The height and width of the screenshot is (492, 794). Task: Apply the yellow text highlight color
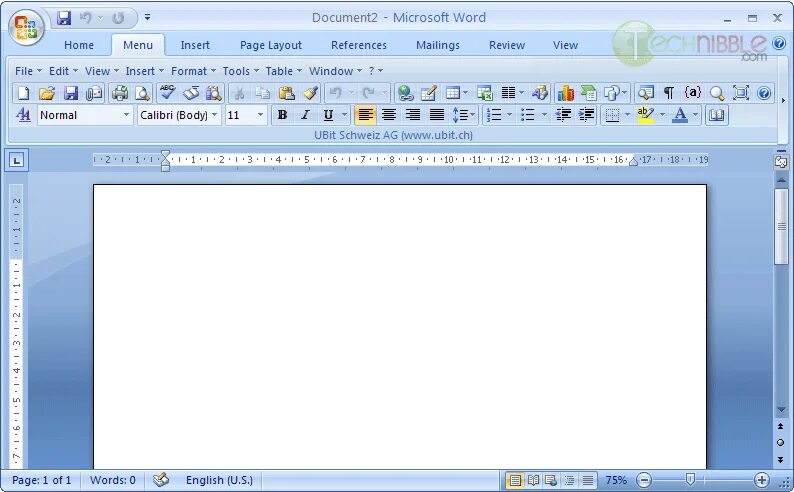coord(645,115)
